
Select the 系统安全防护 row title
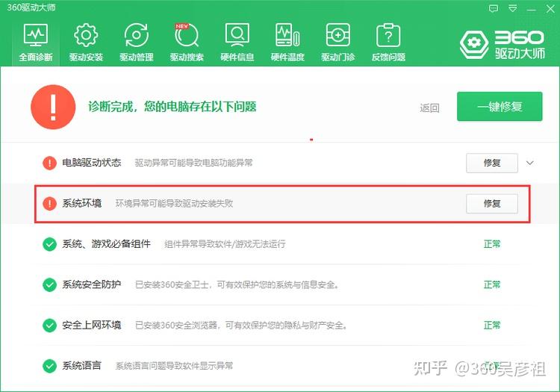(x=92, y=284)
